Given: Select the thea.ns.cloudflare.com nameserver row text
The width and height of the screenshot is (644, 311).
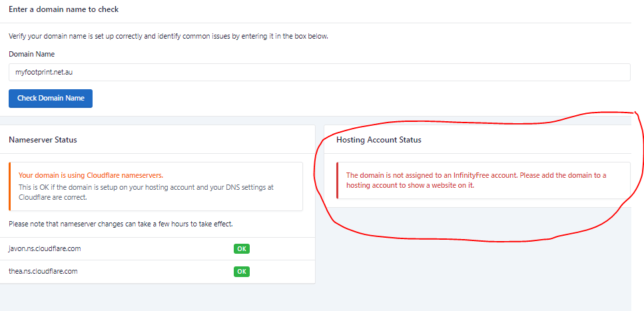Looking at the screenshot, I should (x=43, y=272).
